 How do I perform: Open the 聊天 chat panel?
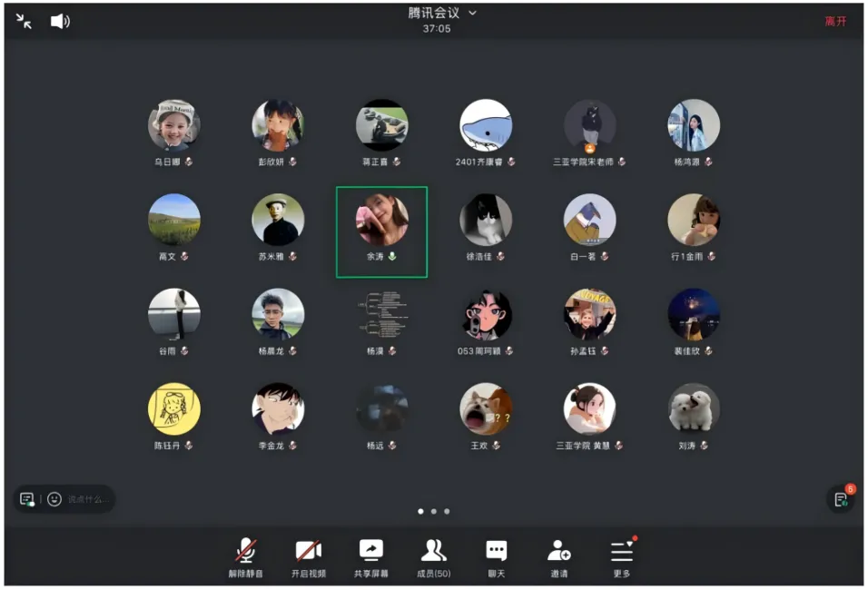[x=496, y=551]
